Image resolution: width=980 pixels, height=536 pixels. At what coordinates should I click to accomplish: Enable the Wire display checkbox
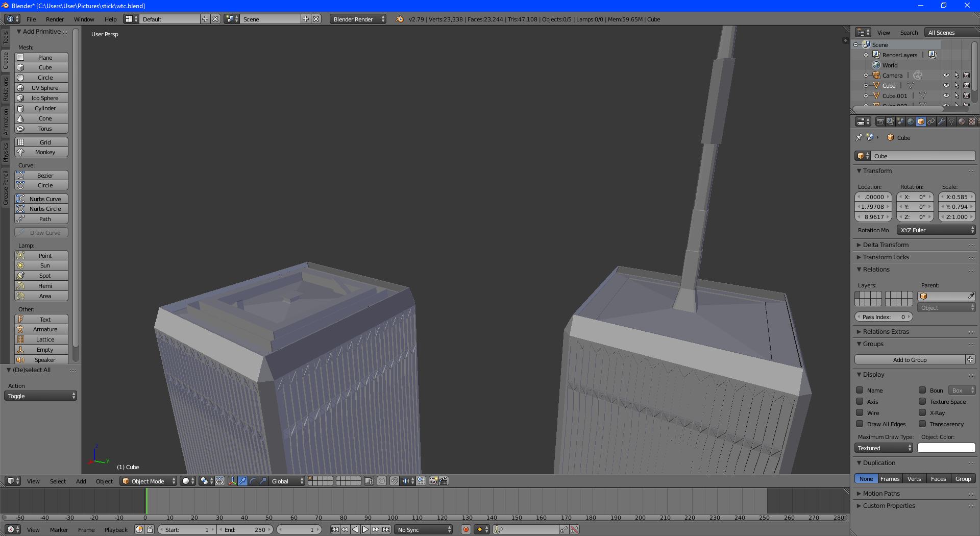click(860, 412)
